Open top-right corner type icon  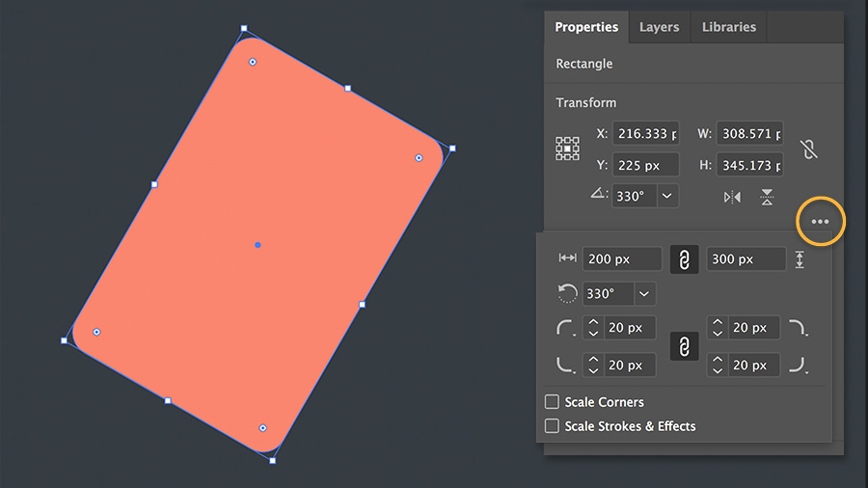tap(798, 329)
